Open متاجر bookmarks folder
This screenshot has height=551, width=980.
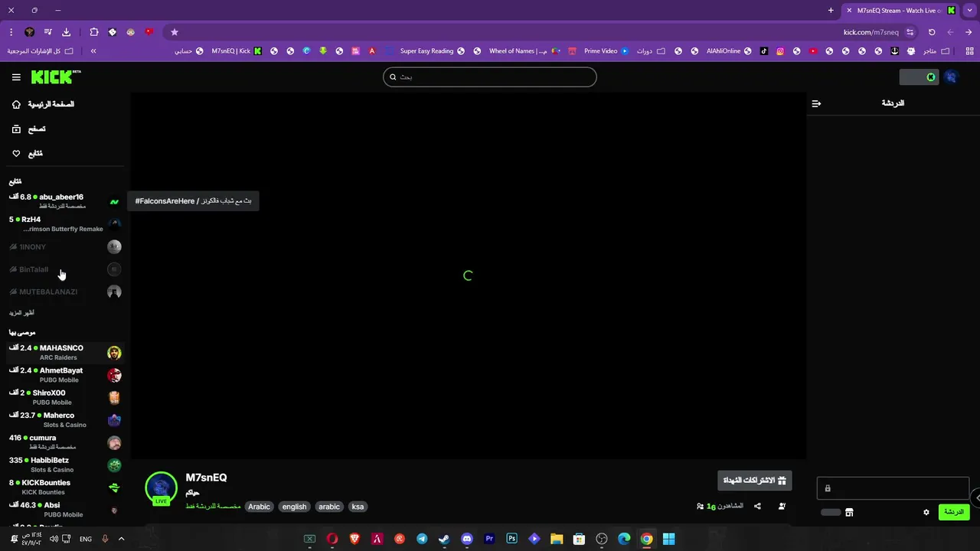point(936,51)
